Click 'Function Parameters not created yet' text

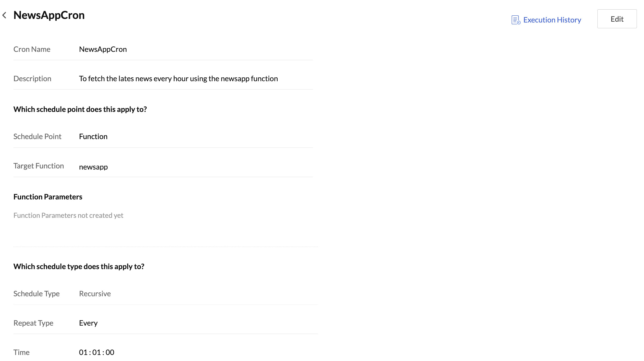(x=68, y=216)
